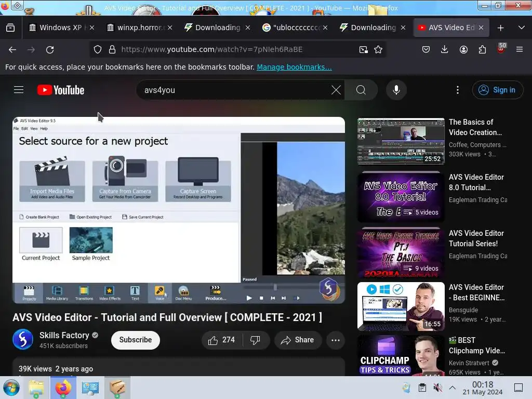Open uBlock extension icon with 50 badge
The width and height of the screenshot is (532, 399).
point(501,48)
